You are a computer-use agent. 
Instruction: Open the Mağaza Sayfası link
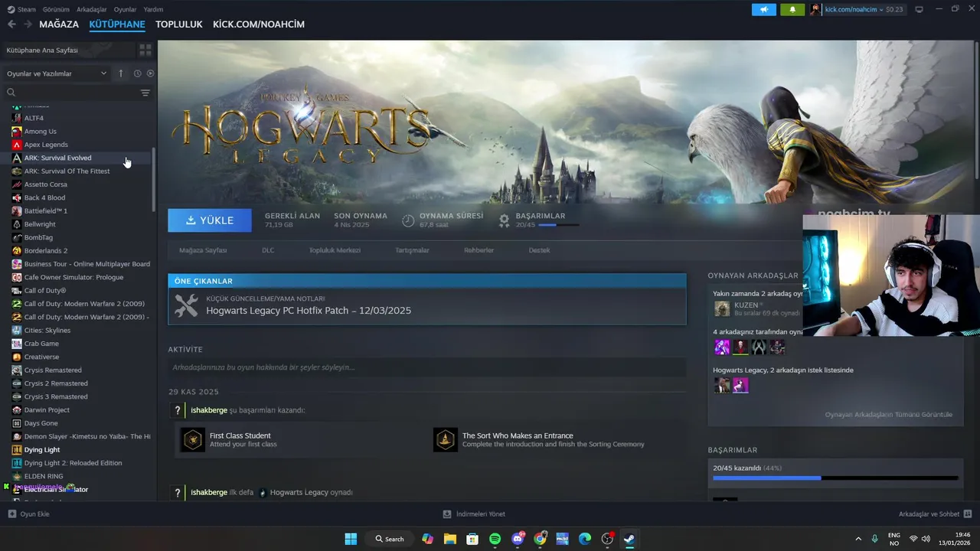203,250
